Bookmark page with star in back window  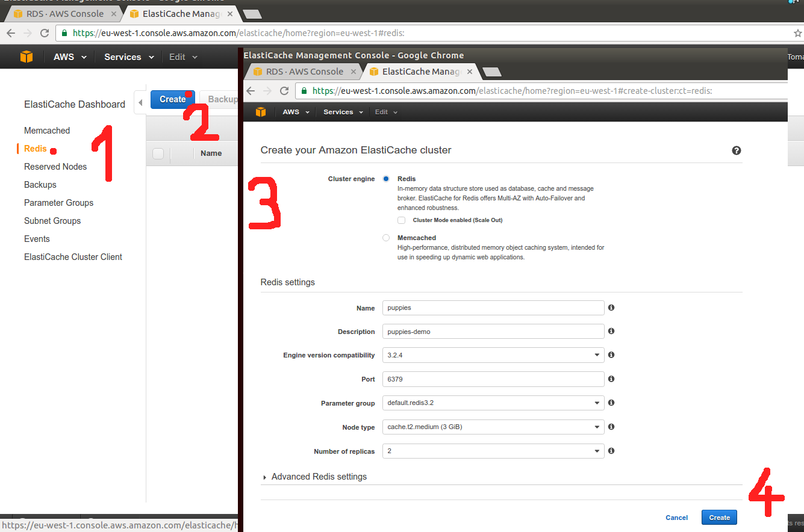[797, 33]
